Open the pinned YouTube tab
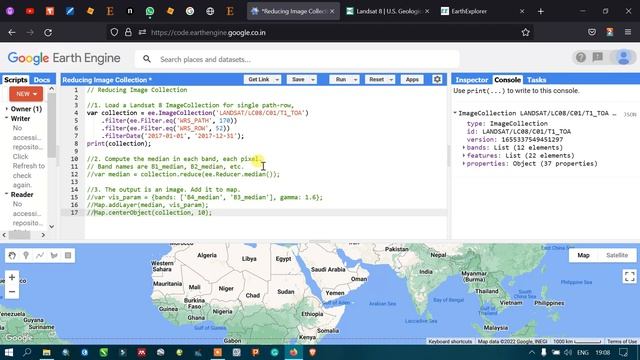The image size is (640, 360). click(30, 11)
